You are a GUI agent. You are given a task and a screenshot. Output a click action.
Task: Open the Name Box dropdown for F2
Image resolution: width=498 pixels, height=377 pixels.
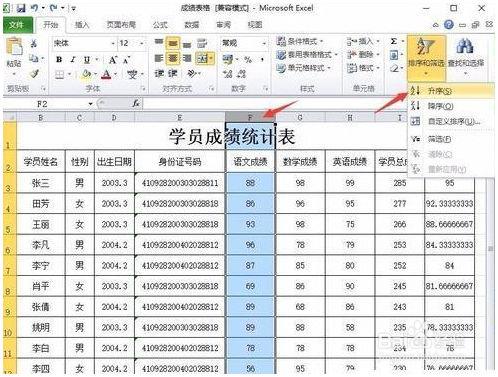click(90, 104)
